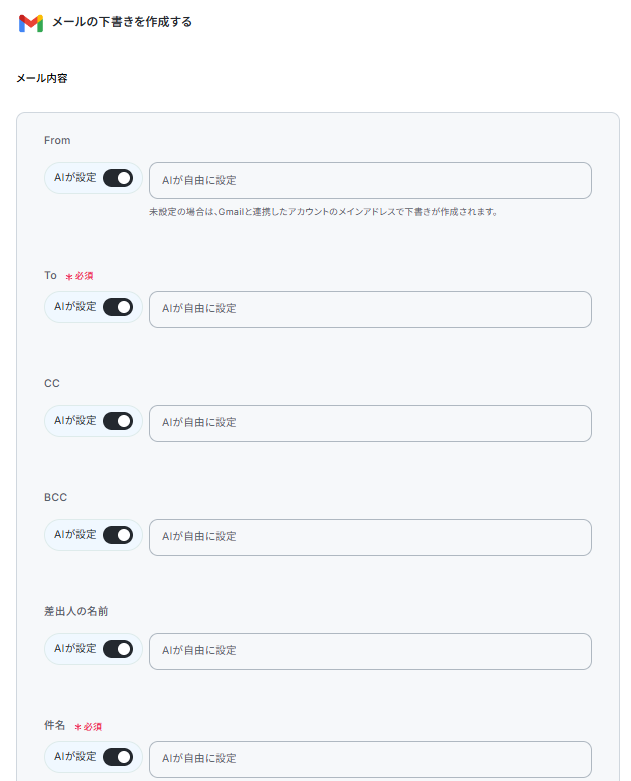The image size is (631, 781).
Task: Click the 'メール内容' section heading
Action: 42,78
